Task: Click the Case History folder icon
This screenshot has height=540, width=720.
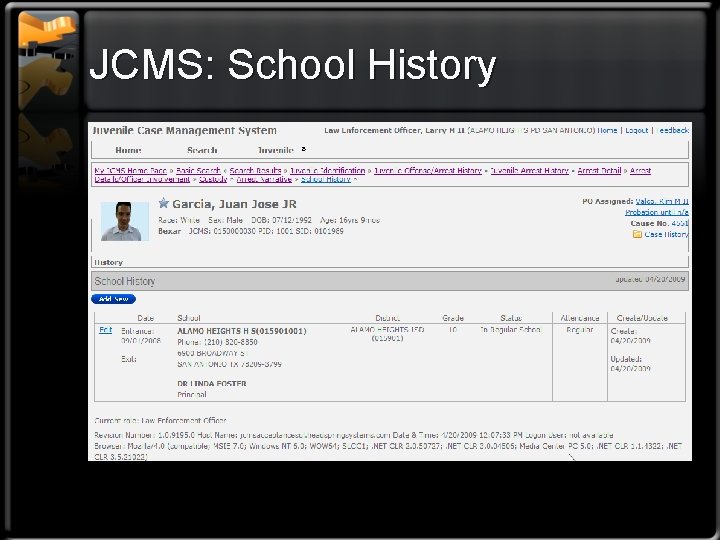Action: click(x=637, y=234)
